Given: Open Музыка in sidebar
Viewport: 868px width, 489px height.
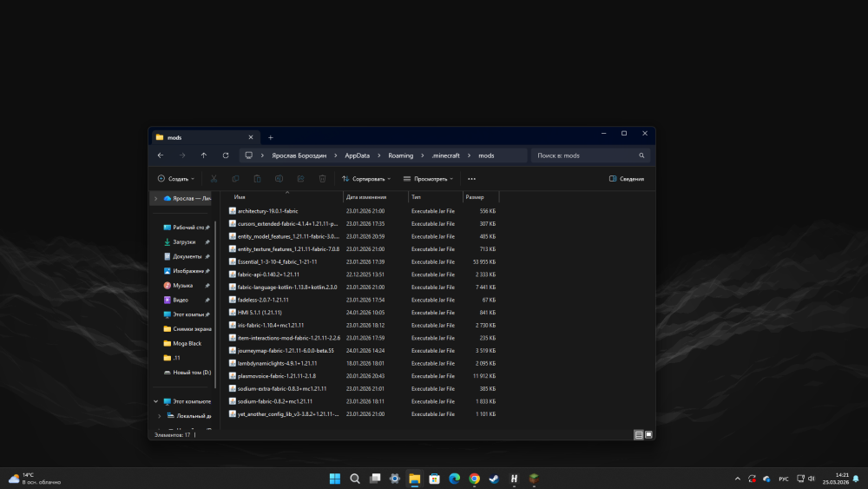Looking at the screenshot, I should pyautogui.click(x=186, y=285).
